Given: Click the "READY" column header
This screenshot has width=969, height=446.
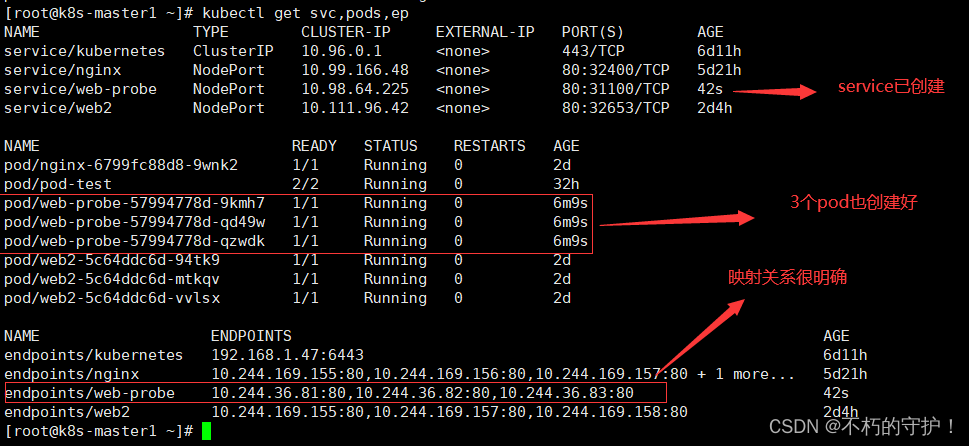Looking at the screenshot, I should (x=314, y=146).
